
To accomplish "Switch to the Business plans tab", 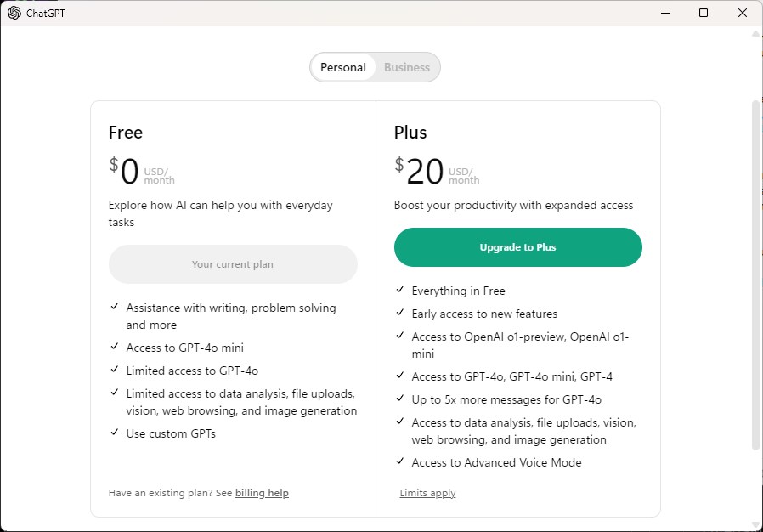I will coord(407,68).
